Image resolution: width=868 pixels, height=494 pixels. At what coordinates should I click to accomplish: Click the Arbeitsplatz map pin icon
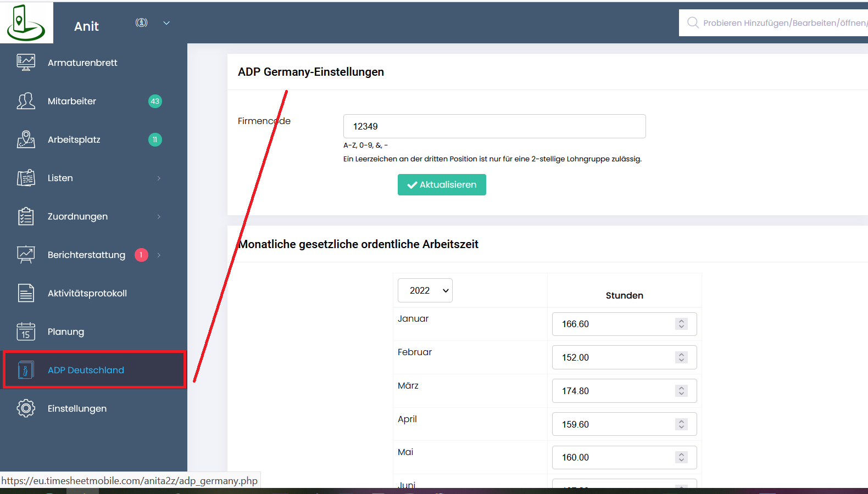tap(26, 139)
